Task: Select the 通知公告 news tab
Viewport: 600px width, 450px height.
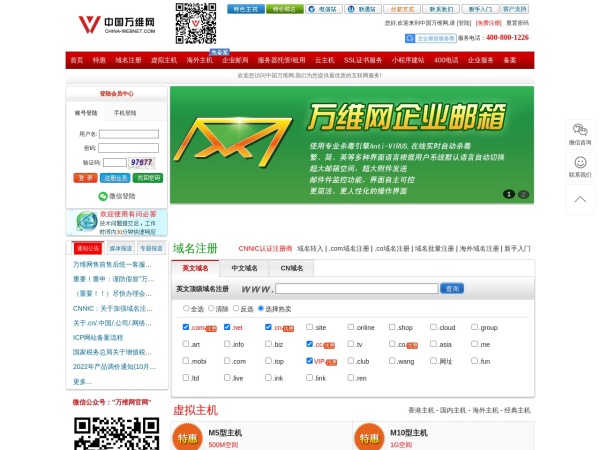Action: 88,248
